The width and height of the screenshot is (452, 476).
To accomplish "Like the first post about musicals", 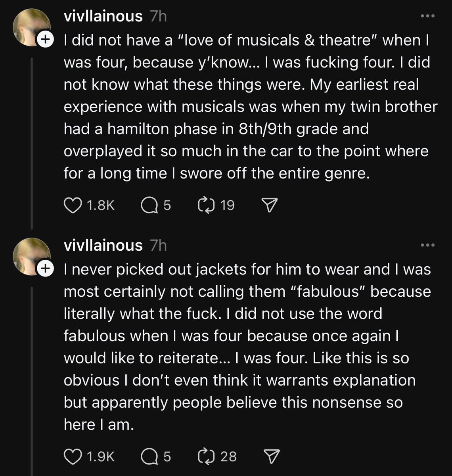I will (x=73, y=205).
